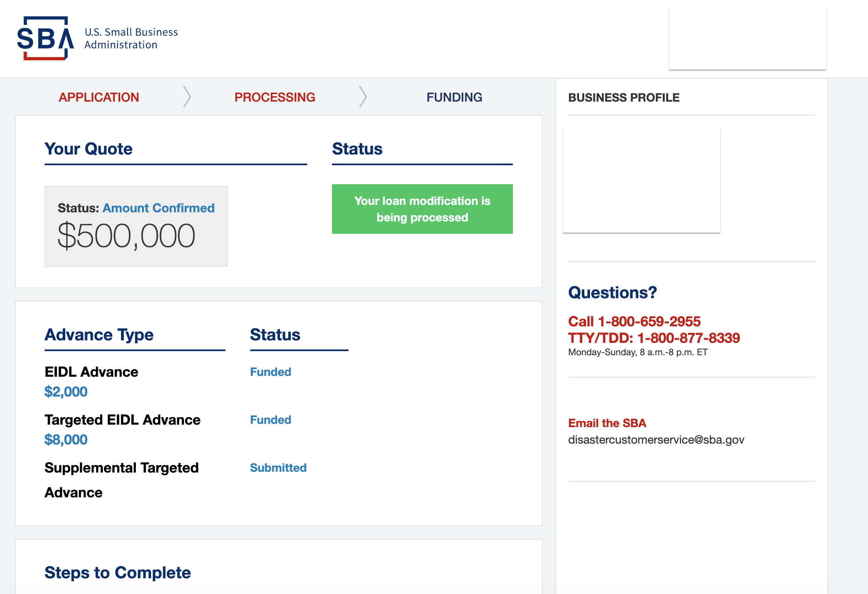Click the SBA logo icon
Screen dimensions: 868x594
[45, 38]
